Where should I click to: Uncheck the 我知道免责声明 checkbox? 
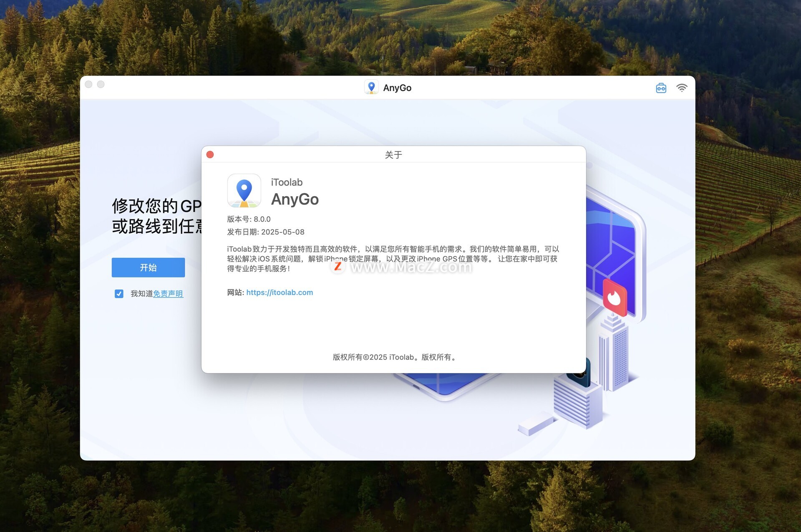pos(119,294)
